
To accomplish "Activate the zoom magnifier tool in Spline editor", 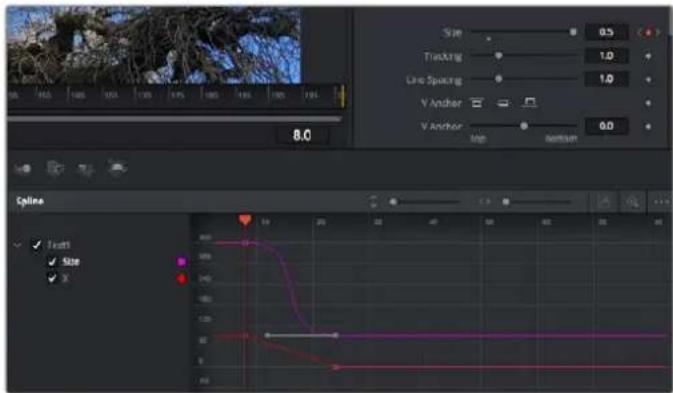I will tap(632, 201).
